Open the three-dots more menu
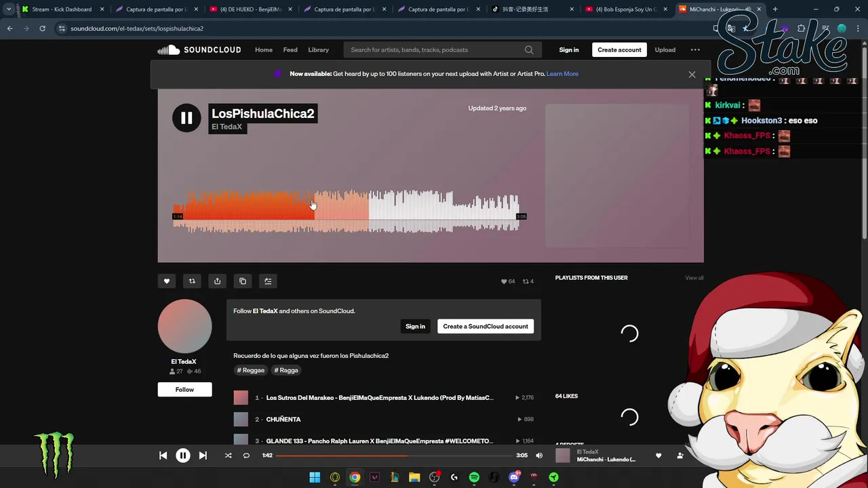Viewport: 868px width, 488px height. pyautogui.click(x=695, y=49)
